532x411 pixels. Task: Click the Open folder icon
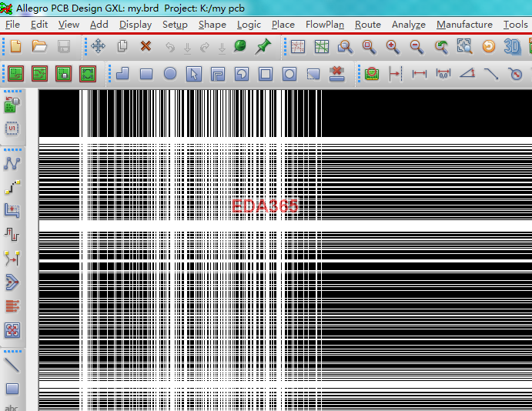[39, 46]
